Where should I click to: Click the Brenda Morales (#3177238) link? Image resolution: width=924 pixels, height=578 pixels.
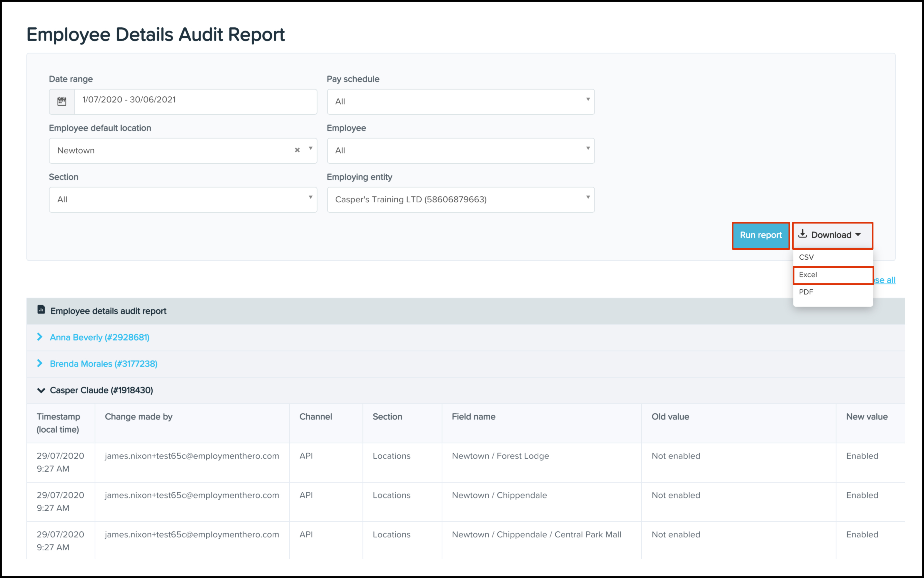point(104,363)
